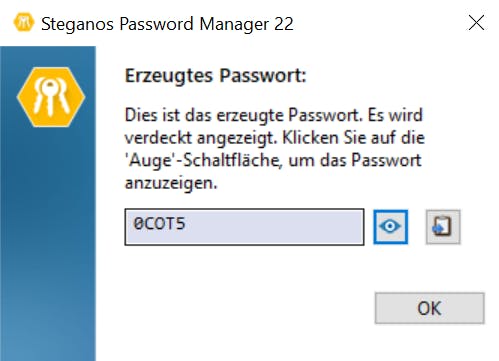Click the 'Klicken Sie auf die' instruction text
Image resolution: width=499 pixels, height=361 pixels.
click(354, 138)
